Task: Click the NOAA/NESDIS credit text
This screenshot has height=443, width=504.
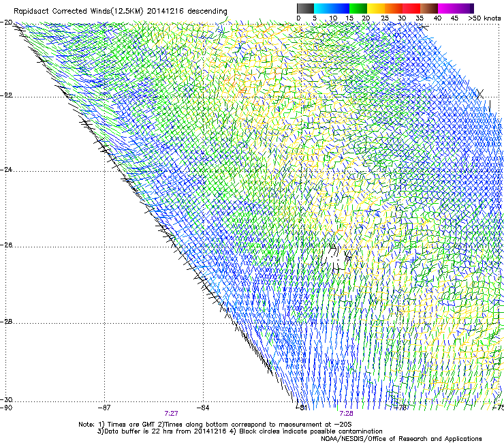Action: [401, 439]
